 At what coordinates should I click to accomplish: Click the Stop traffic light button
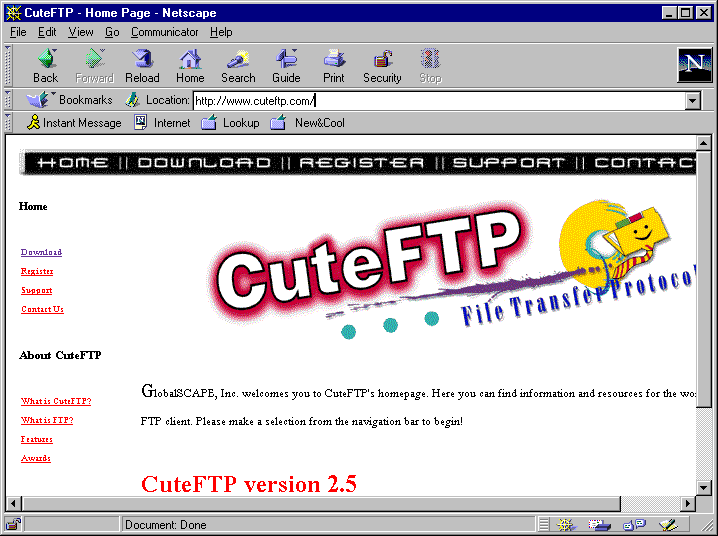click(x=430, y=65)
